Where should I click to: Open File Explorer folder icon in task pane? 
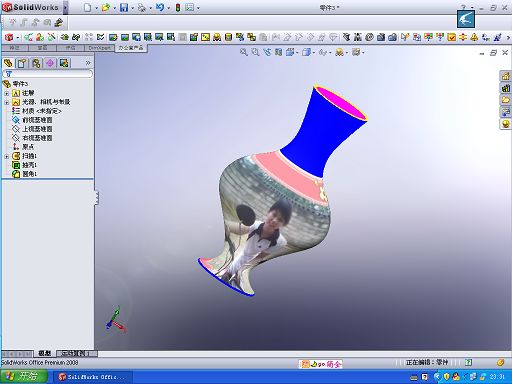coord(506,100)
